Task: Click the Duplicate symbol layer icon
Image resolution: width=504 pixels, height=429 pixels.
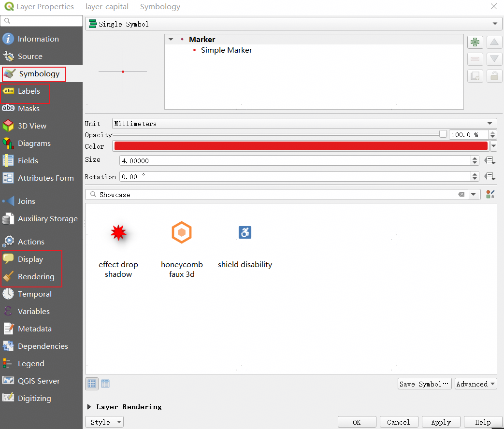Action: point(475,76)
